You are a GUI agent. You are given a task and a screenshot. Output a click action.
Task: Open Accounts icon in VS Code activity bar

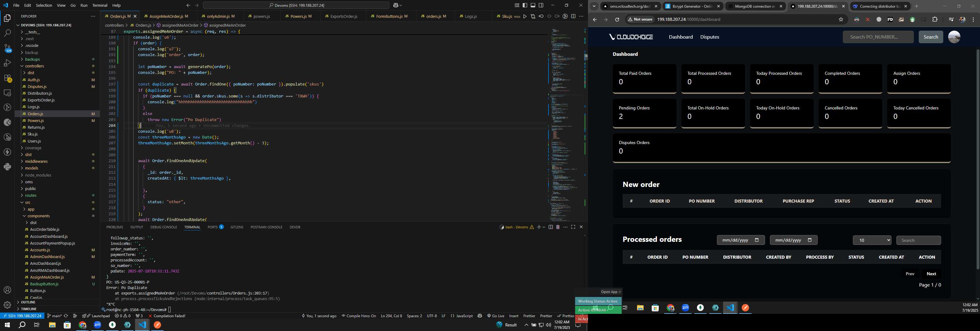pos(7,290)
